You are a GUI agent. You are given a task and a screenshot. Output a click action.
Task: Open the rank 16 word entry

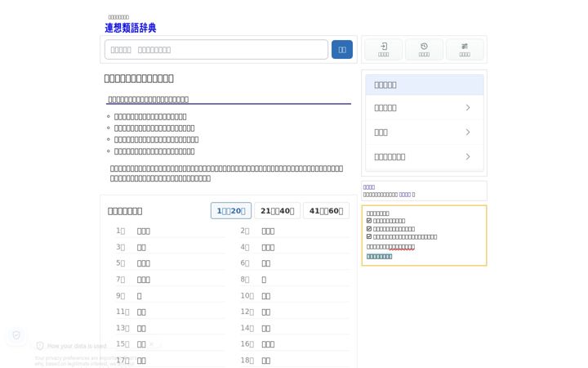tap(268, 344)
